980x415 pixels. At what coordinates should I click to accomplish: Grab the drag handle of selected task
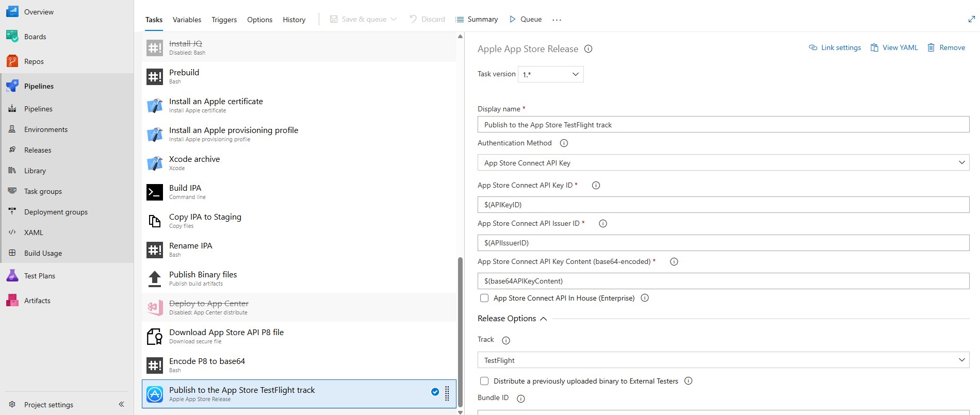447,394
